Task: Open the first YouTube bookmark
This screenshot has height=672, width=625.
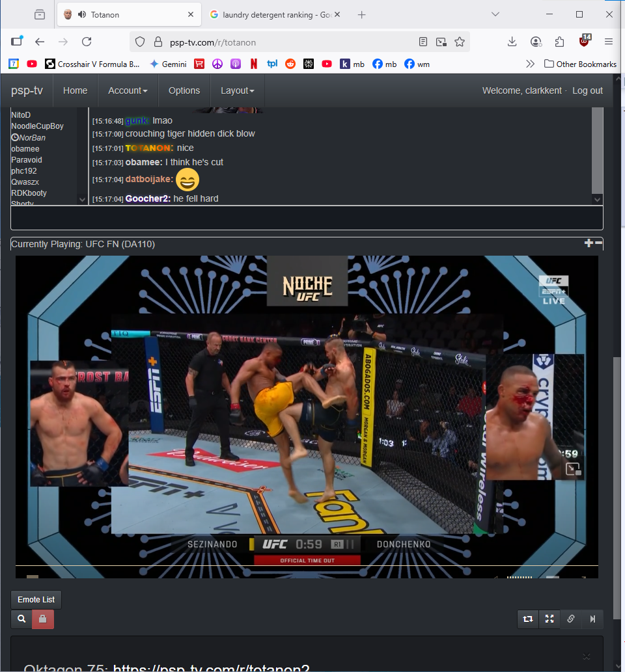Action: (x=32, y=64)
